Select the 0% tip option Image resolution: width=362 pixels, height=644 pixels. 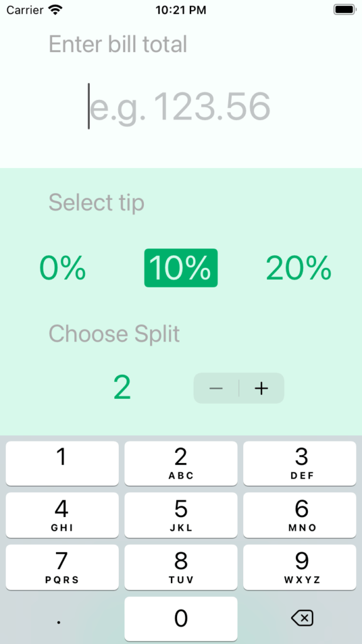[x=62, y=268]
